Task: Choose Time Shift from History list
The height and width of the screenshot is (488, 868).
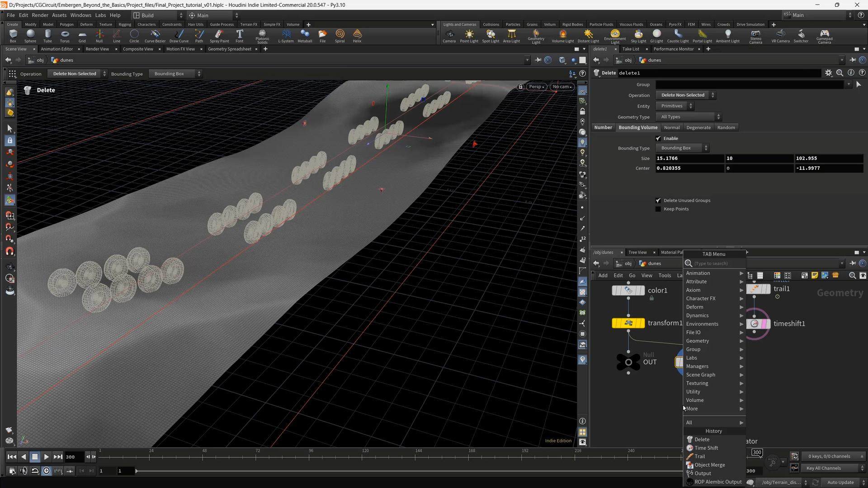Action: coord(706,448)
